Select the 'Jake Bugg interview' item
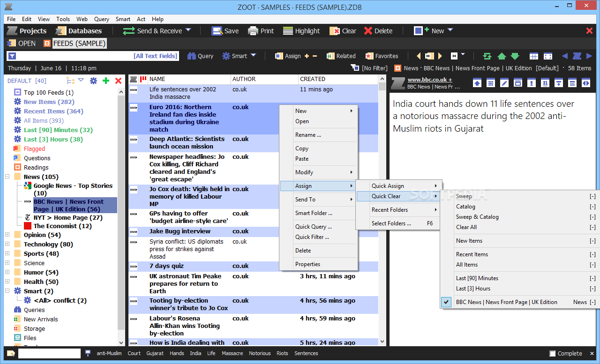This screenshot has height=364, width=600. pyautogui.click(x=180, y=231)
